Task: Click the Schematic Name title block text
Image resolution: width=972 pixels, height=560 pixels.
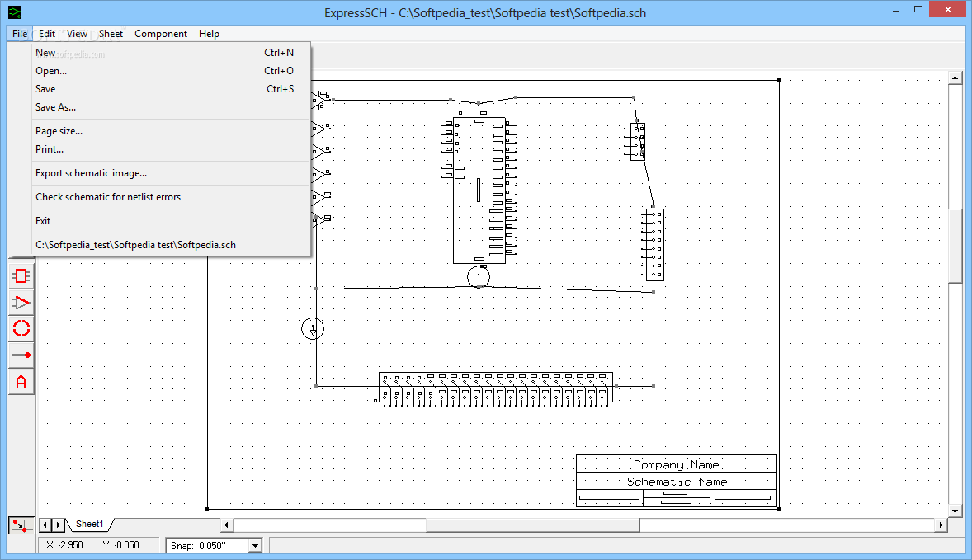Action: click(x=677, y=482)
